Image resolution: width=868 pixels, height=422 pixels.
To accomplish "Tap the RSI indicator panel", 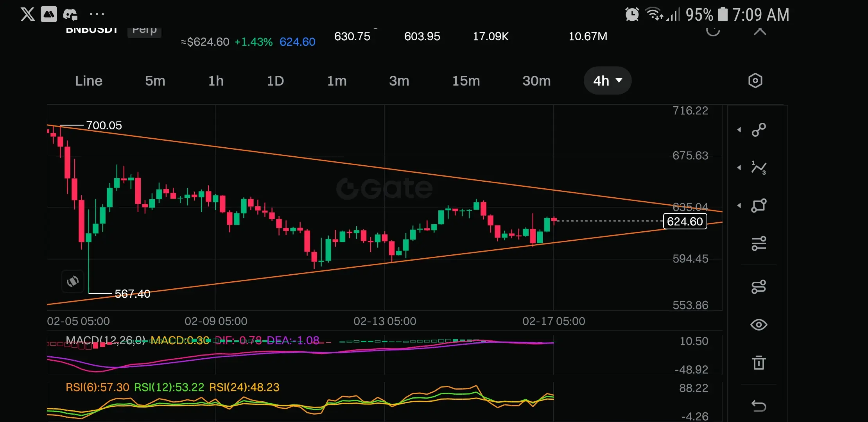I will (x=274, y=402).
